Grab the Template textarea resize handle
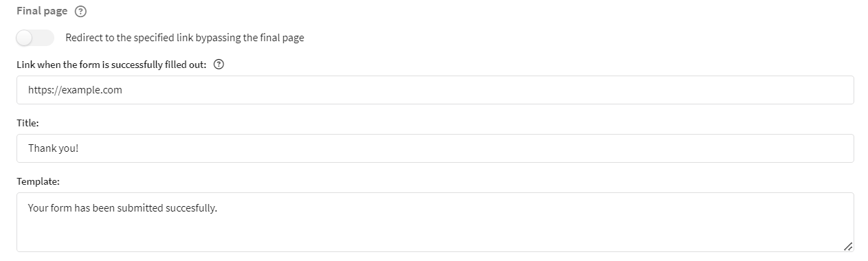Viewport: 868px width, 261px height. (847, 246)
